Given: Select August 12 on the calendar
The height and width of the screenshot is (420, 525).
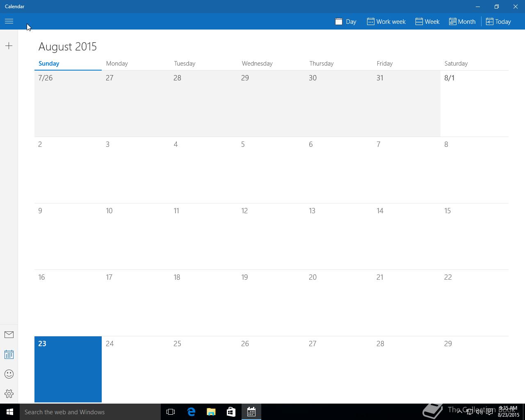Looking at the screenshot, I should pyautogui.click(x=271, y=236).
